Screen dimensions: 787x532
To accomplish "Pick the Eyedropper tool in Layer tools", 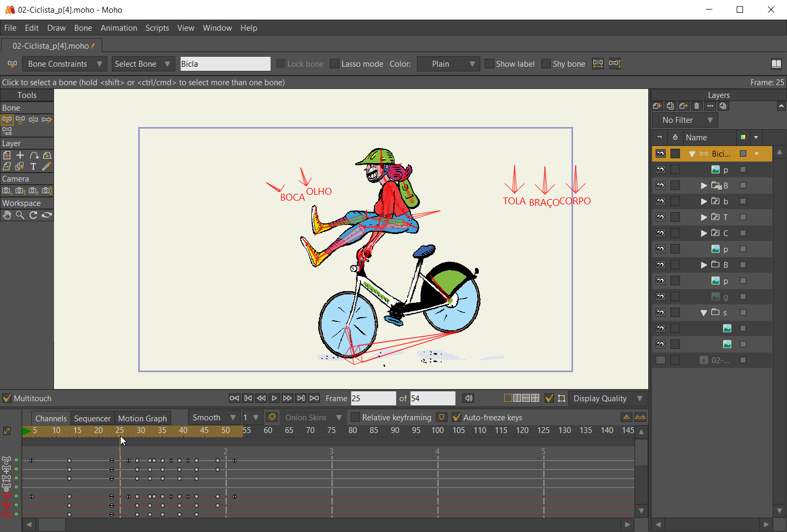I will (47, 167).
